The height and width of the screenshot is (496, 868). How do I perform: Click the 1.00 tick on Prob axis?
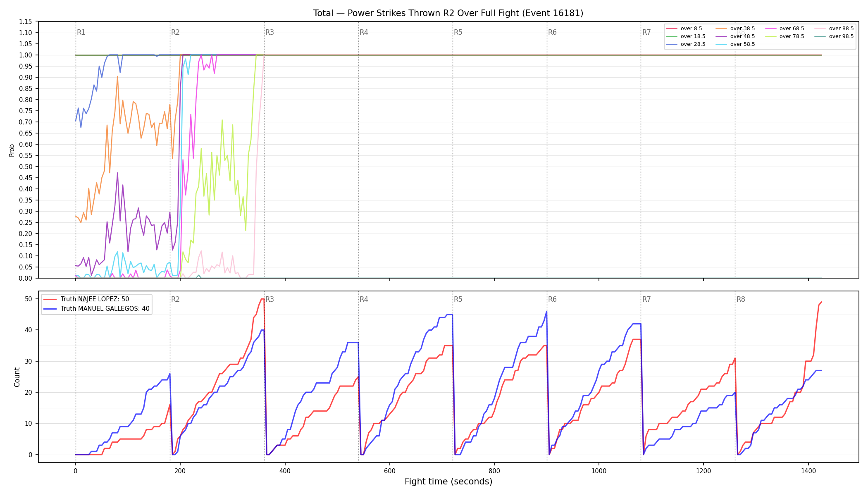click(x=25, y=55)
